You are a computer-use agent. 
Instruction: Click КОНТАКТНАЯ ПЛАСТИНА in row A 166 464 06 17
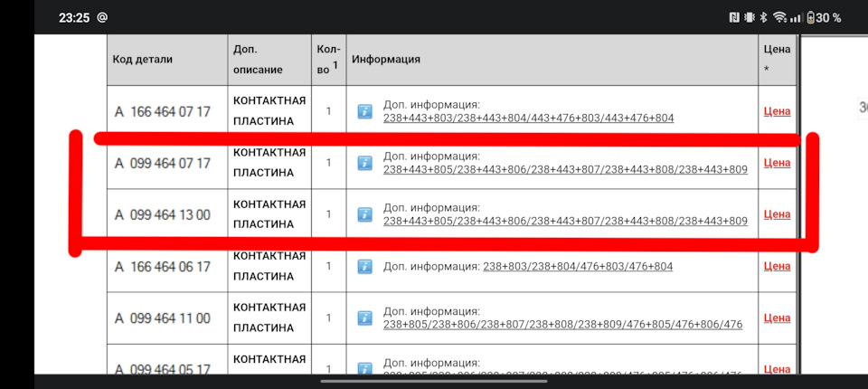click(269, 266)
